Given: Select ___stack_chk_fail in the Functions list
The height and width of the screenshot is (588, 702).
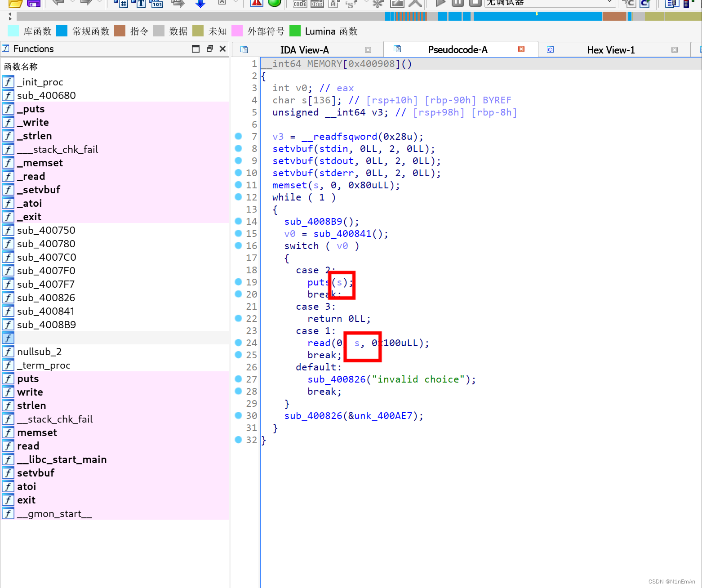Looking at the screenshot, I should click(x=115, y=149).
